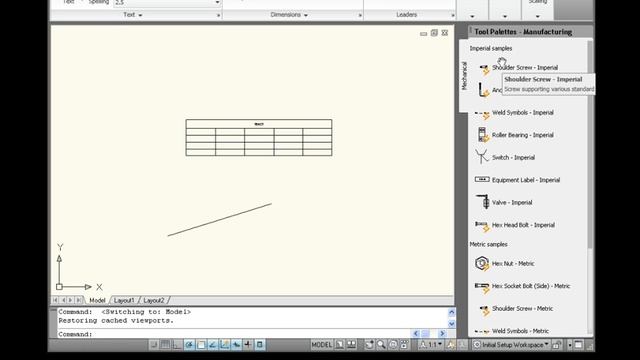Toggle Clean Screen icon at status bar end
Viewport: 640px width, 360px height.
(579, 344)
